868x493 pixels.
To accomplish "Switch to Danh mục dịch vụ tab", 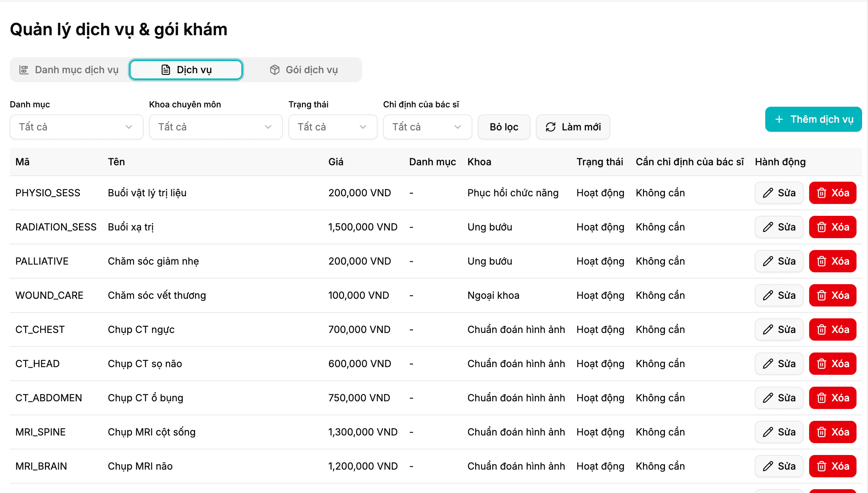I will pos(69,70).
